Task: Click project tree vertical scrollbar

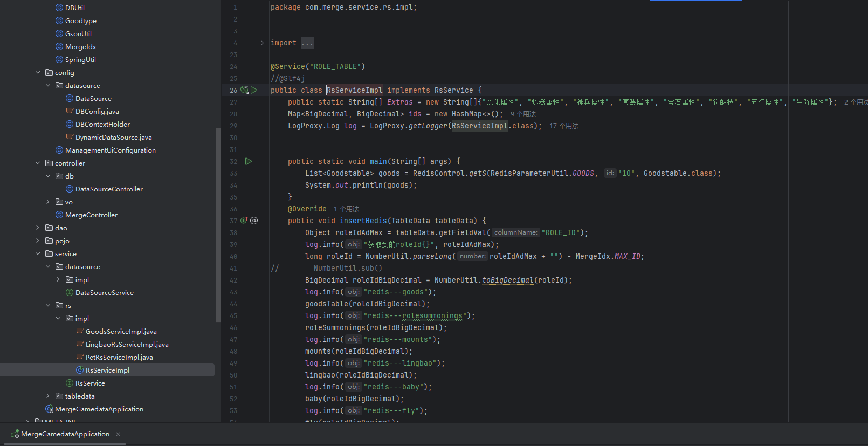Action: click(x=218, y=225)
